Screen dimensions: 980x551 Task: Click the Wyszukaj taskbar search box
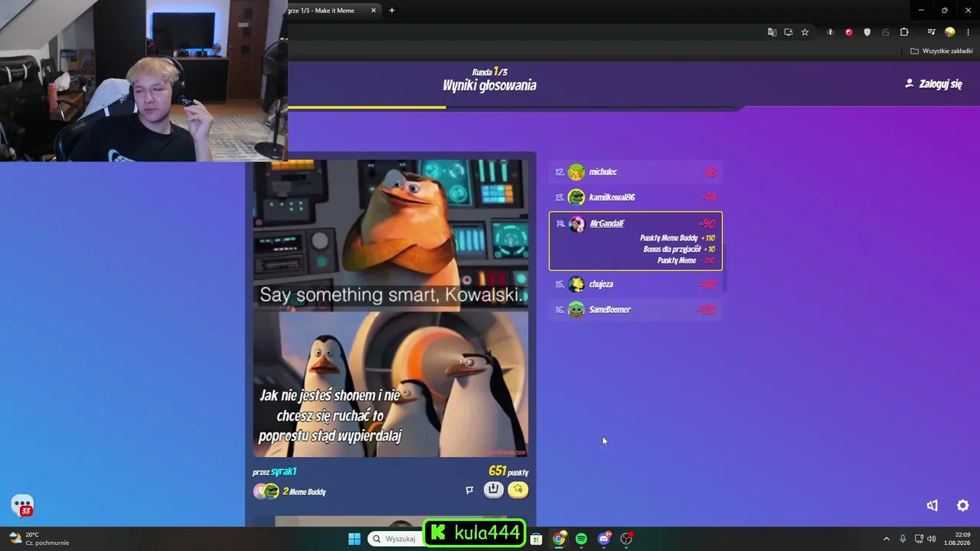395,539
